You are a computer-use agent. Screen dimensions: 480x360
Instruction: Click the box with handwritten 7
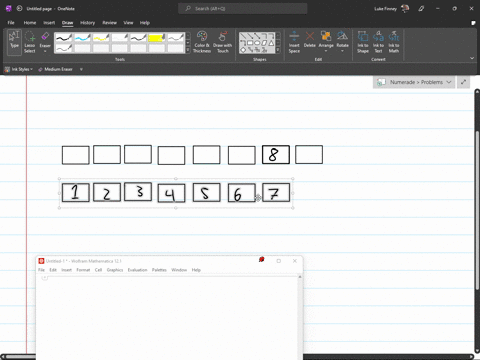[x=276, y=193]
